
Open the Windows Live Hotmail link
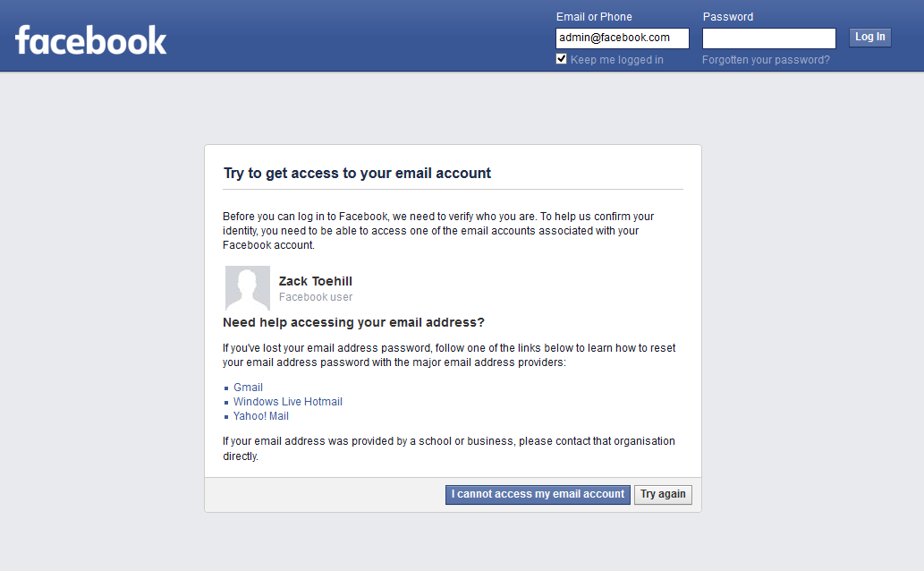pyautogui.click(x=287, y=402)
